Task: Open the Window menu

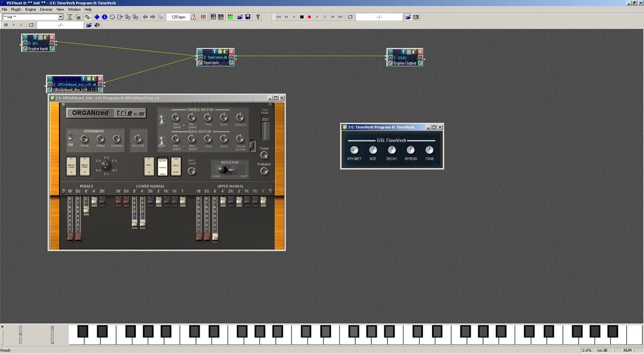Action: [75, 9]
